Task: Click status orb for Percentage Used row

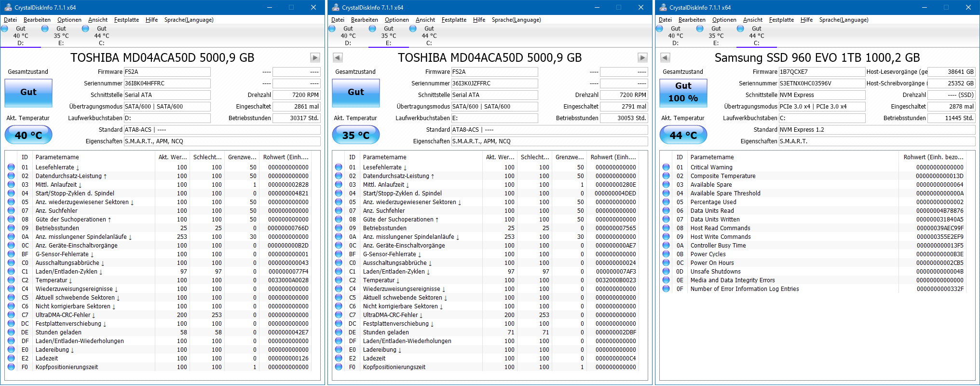Action: click(666, 202)
